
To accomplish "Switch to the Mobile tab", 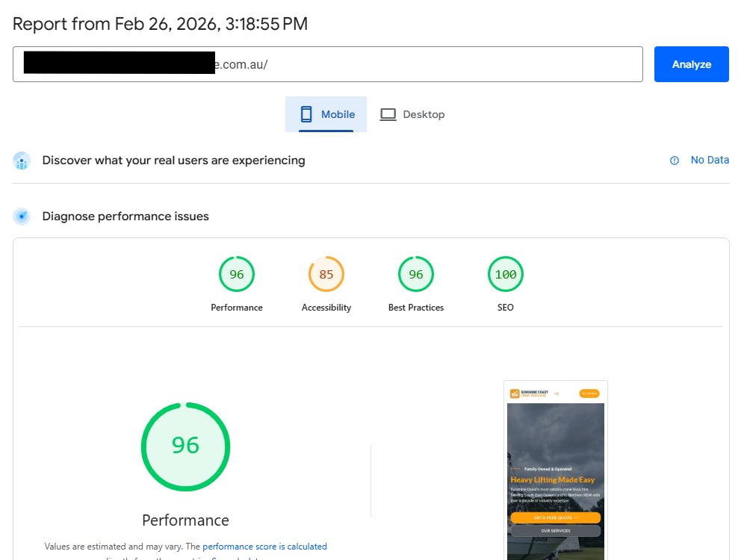I will (x=326, y=114).
